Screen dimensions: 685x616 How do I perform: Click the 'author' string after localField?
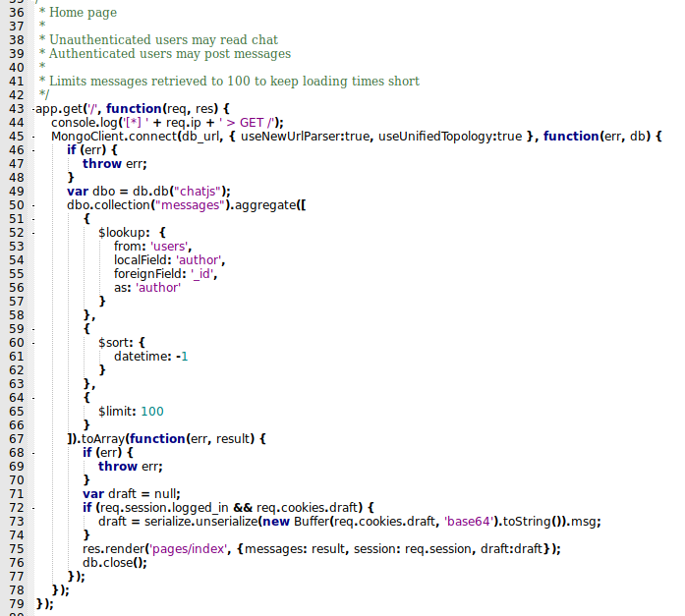199,260
